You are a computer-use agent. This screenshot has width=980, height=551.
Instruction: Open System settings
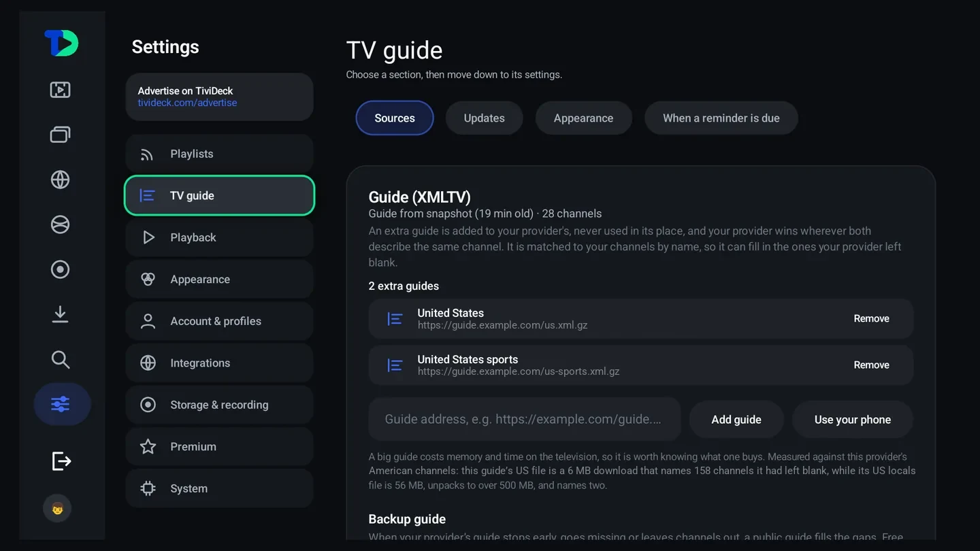pos(219,488)
